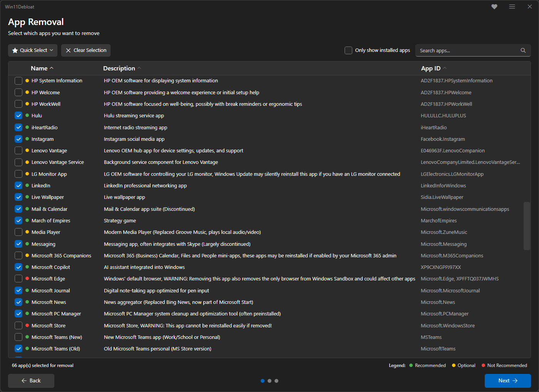Viewport: 539px width, 392px height.
Task: Check the Microsoft Teams (New) checkbox
Action: [x=18, y=337]
